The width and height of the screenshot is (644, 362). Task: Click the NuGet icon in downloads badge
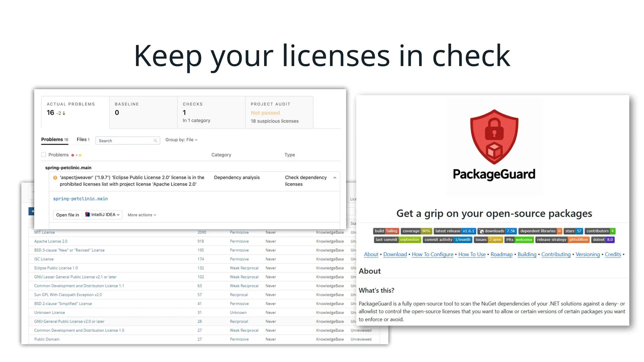pos(481,231)
